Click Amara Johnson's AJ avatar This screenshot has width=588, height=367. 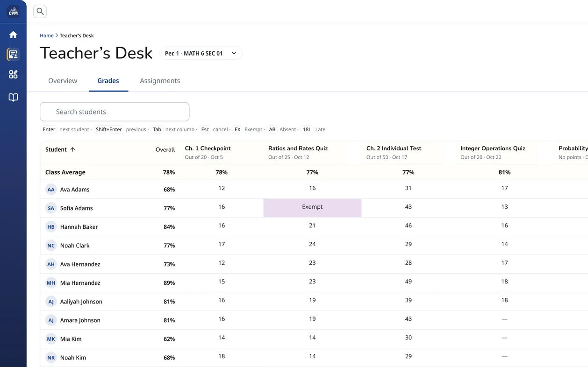51,320
